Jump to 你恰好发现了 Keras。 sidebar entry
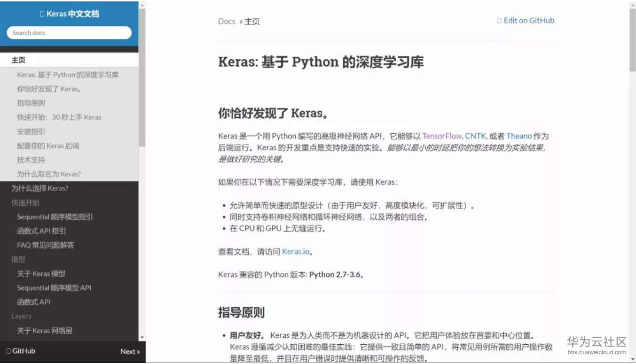The height and width of the screenshot is (364, 636). (49, 89)
